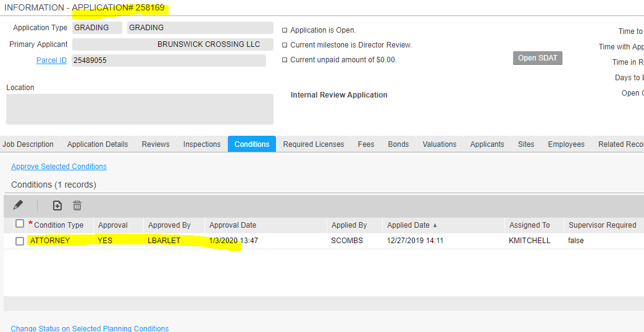
Task: Click the Open SDAT button
Action: click(x=538, y=58)
